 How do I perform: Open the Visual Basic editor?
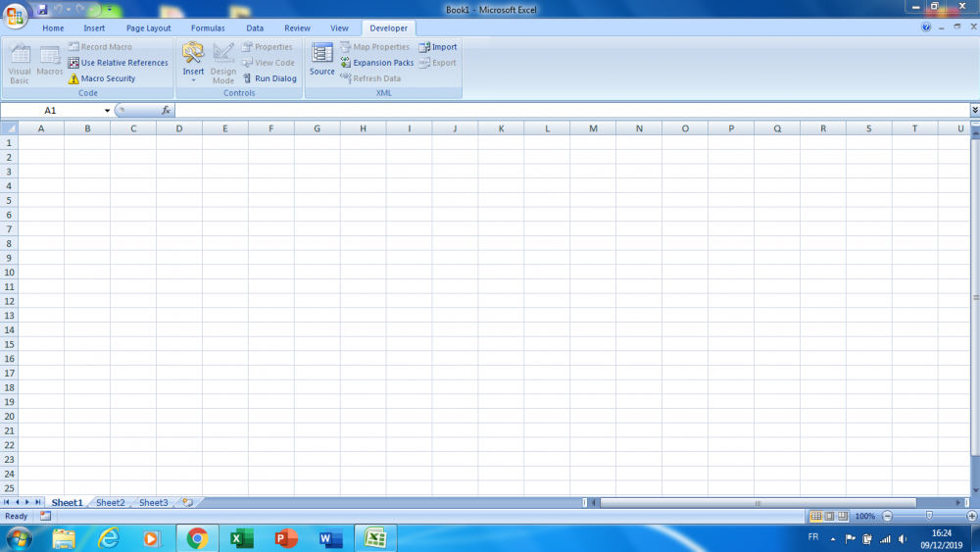tap(20, 63)
